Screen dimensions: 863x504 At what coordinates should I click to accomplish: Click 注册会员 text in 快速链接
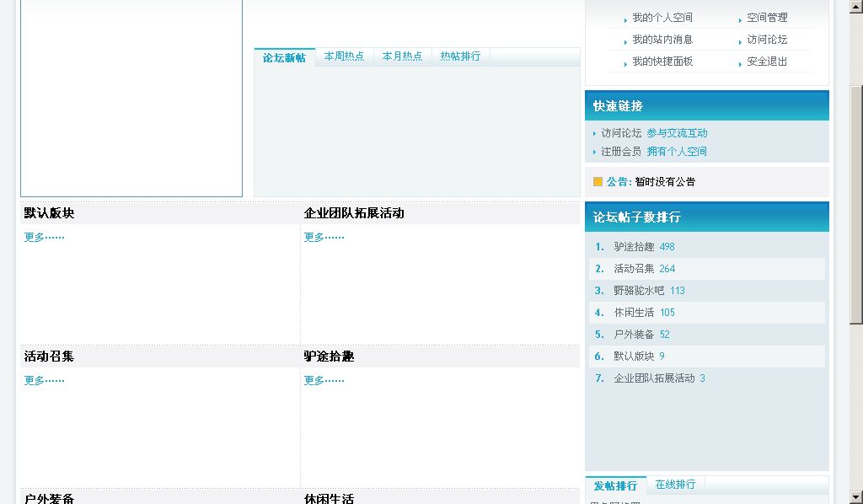621,152
